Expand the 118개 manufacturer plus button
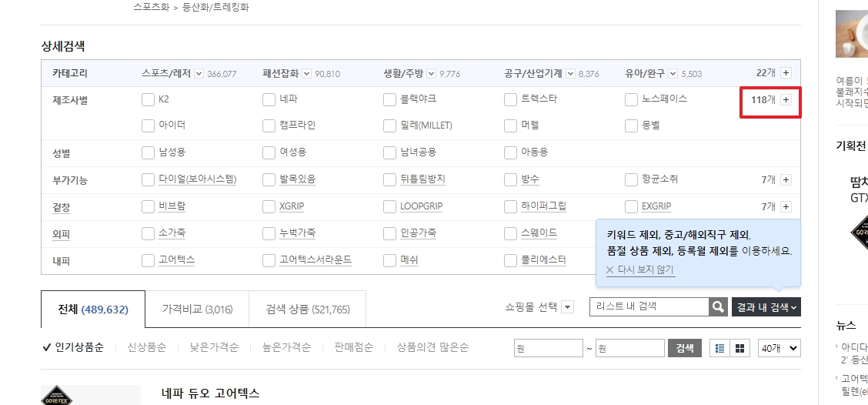The height and width of the screenshot is (405, 868). click(786, 100)
